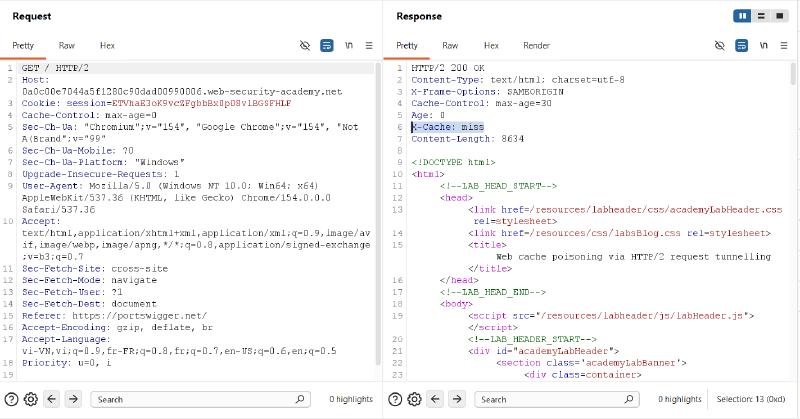Image resolution: width=800 pixels, height=419 pixels.
Task: Go to previous match in Request search
Action: pyautogui.click(x=52, y=399)
